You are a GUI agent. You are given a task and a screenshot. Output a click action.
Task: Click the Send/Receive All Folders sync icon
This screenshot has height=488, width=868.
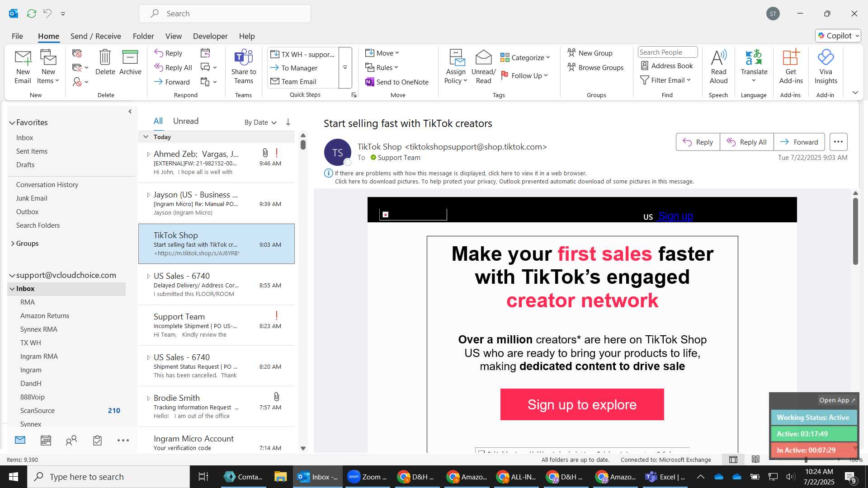(31, 14)
